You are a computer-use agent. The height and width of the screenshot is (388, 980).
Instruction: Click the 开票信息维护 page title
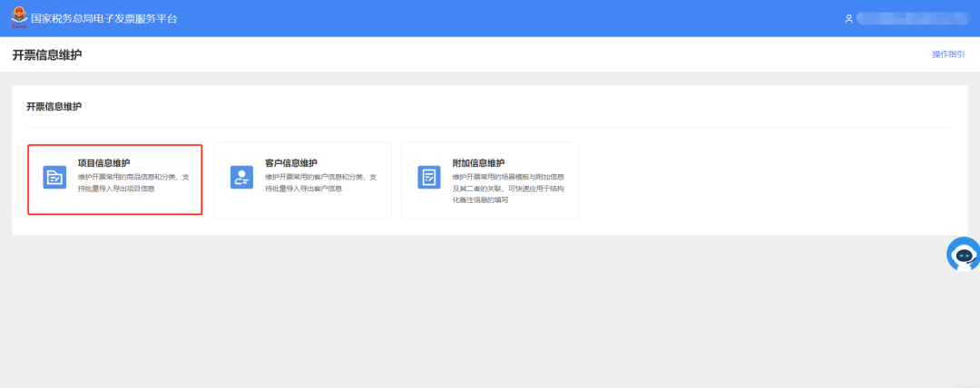pyautogui.click(x=47, y=55)
